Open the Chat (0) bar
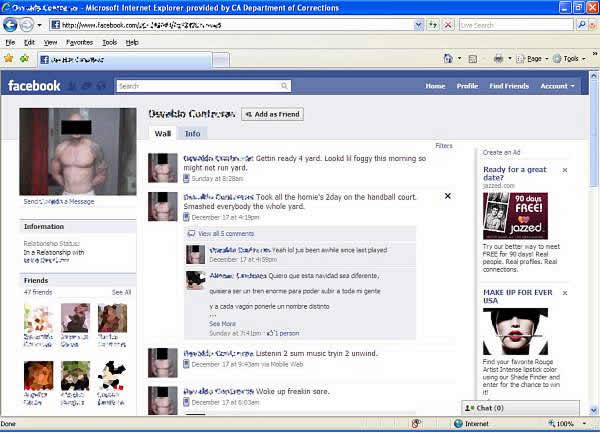Image resolution: width=600 pixels, height=433 pixels. pyautogui.click(x=520, y=408)
